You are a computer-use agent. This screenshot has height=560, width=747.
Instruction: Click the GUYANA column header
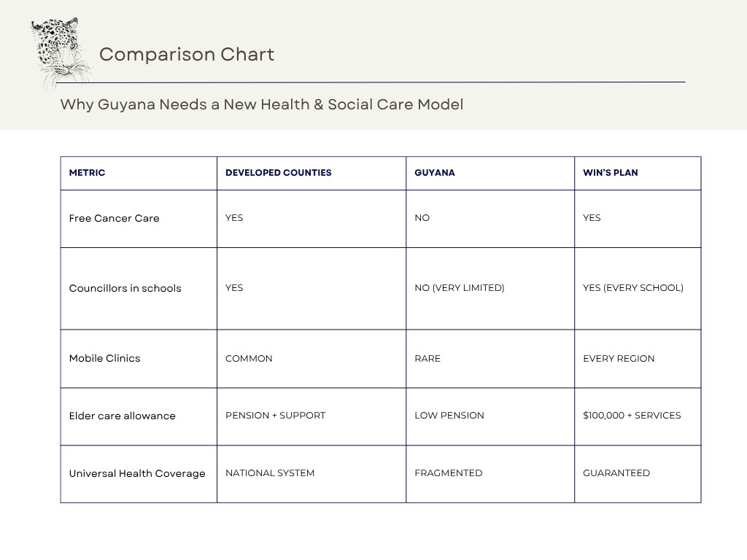point(434,173)
